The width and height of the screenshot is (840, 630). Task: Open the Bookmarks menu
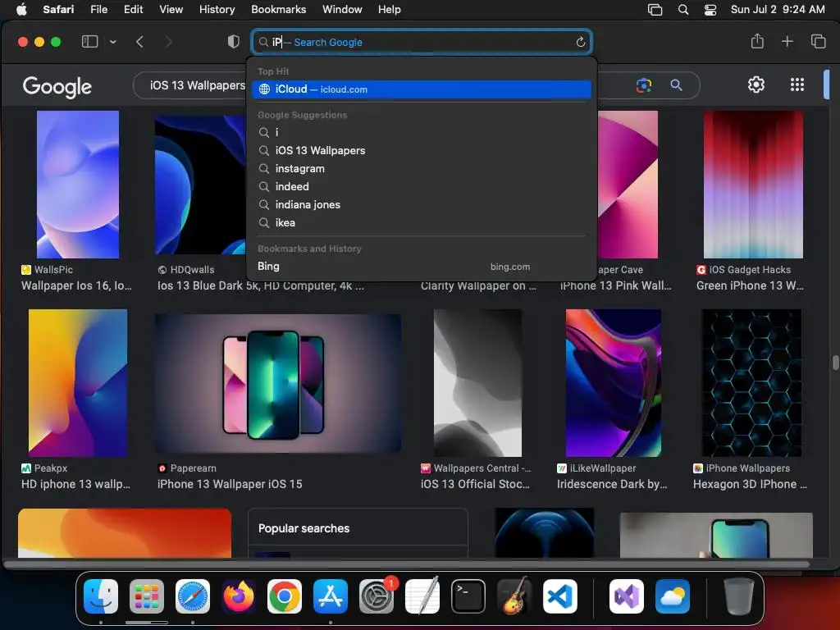pos(279,10)
